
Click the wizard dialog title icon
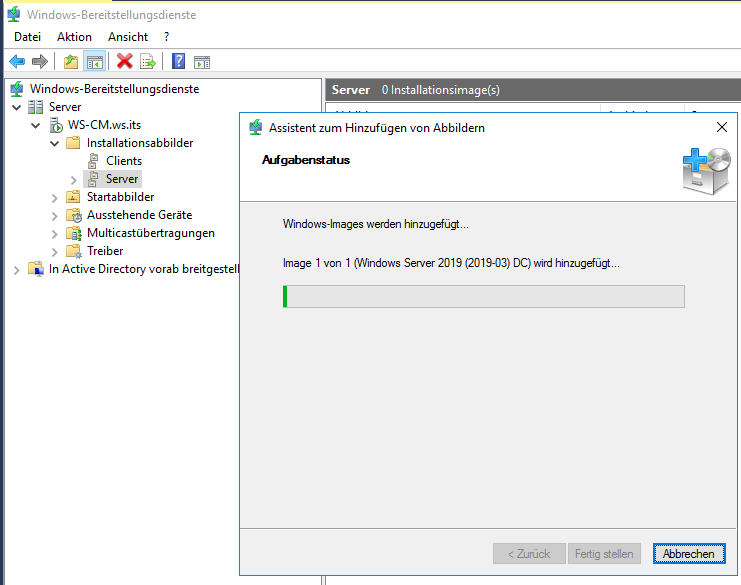(x=256, y=127)
